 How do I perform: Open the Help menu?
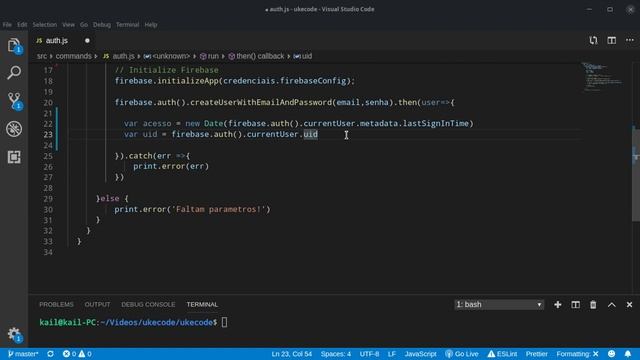(151, 24)
